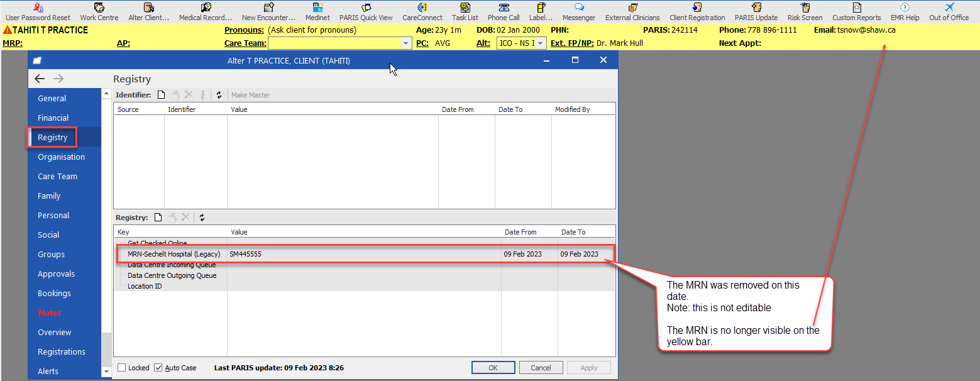The height and width of the screenshot is (381, 980).
Task: Open the Risk Screen
Action: pyautogui.click(x=805, y=11)
